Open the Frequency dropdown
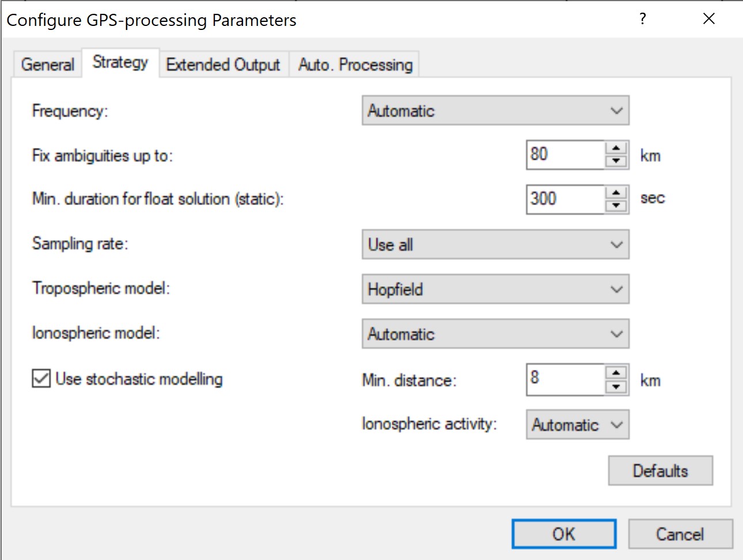Image resolution: width=743 pixels, height=560 pixels. pyautogui.click(x=495, y=111)
